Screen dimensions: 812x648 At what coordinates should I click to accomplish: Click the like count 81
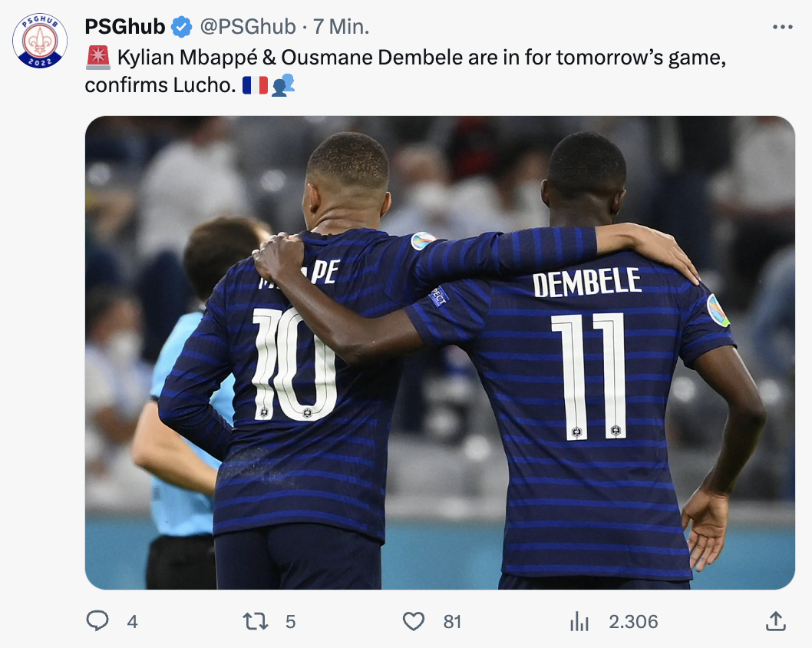pyautogui.click(x=452, y=622)
